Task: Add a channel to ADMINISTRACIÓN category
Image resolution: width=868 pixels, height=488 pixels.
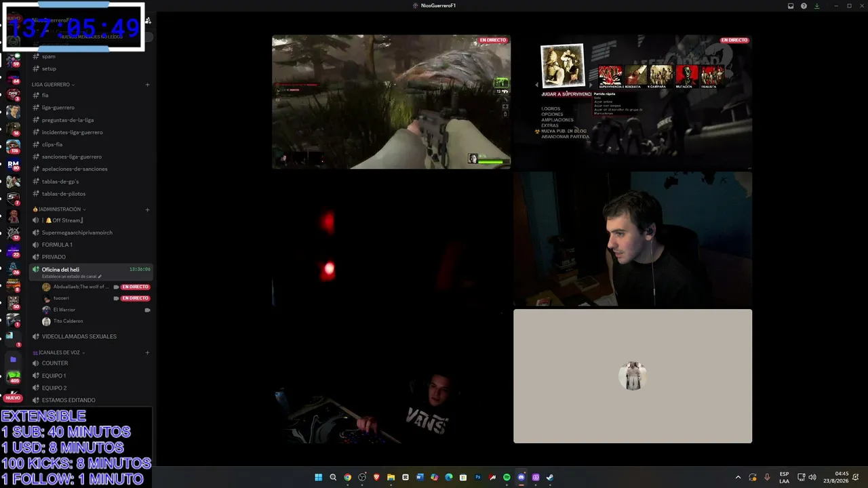Action: 147,209
